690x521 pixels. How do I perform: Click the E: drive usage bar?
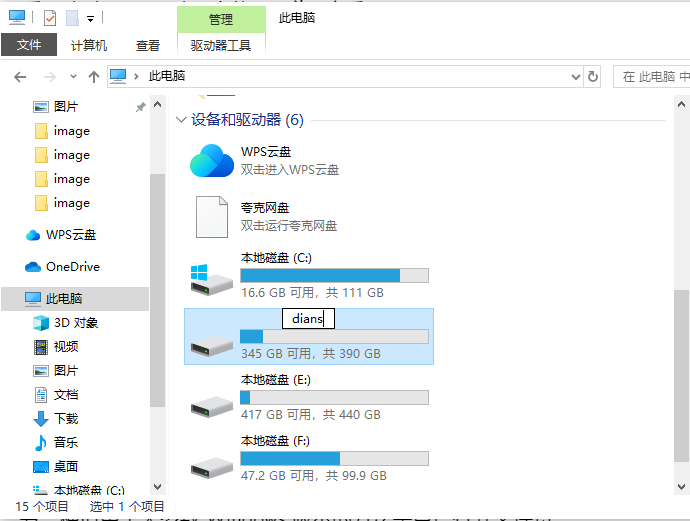(x=334, y=397)
